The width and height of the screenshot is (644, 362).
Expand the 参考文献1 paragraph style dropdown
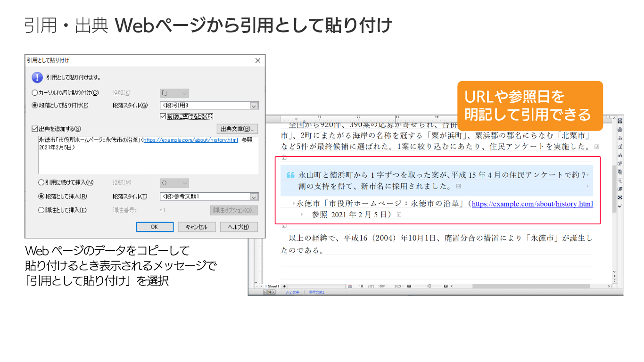click(x=254, y=197)
